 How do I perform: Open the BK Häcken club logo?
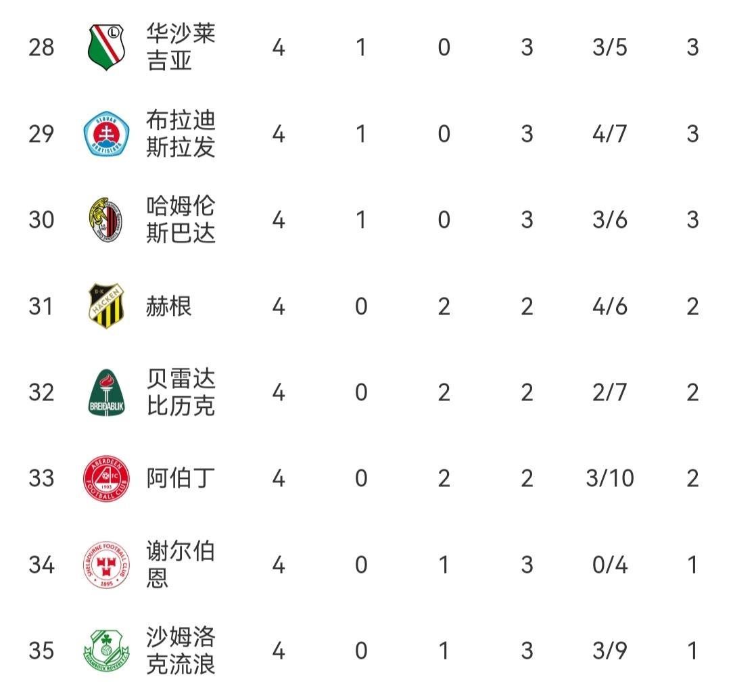tap(107, 306)
